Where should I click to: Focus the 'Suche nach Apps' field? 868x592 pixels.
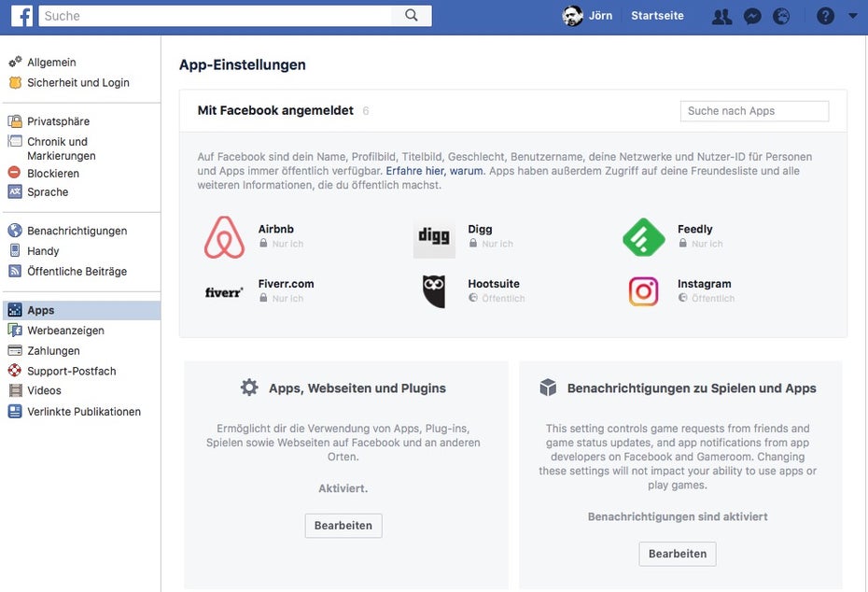(754, 111)
